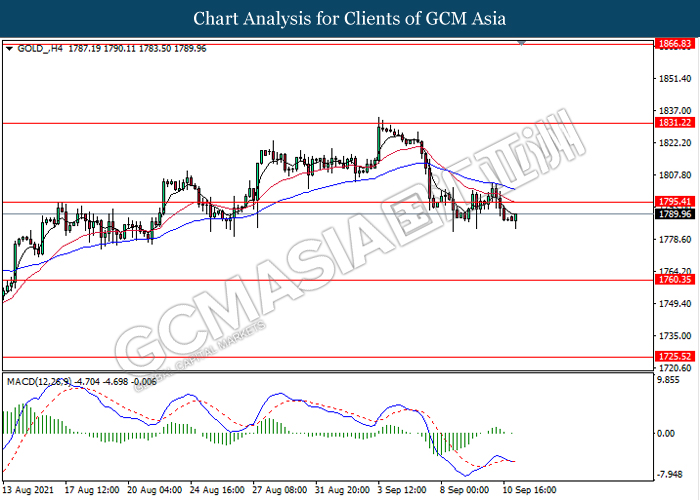Click the 1735.00 price axis value
The width and height of the screenshot is (700, 500).
tap(675, 336)
